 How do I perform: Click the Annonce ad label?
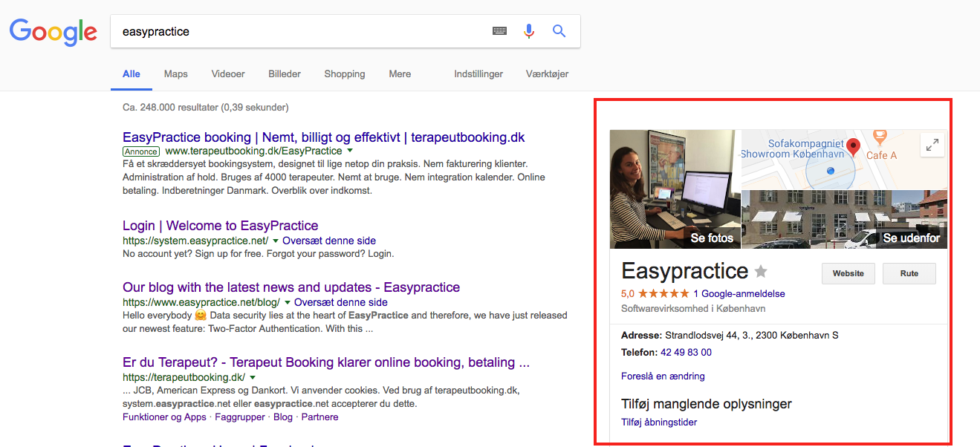pyautogui.click(x=141, y=151)
